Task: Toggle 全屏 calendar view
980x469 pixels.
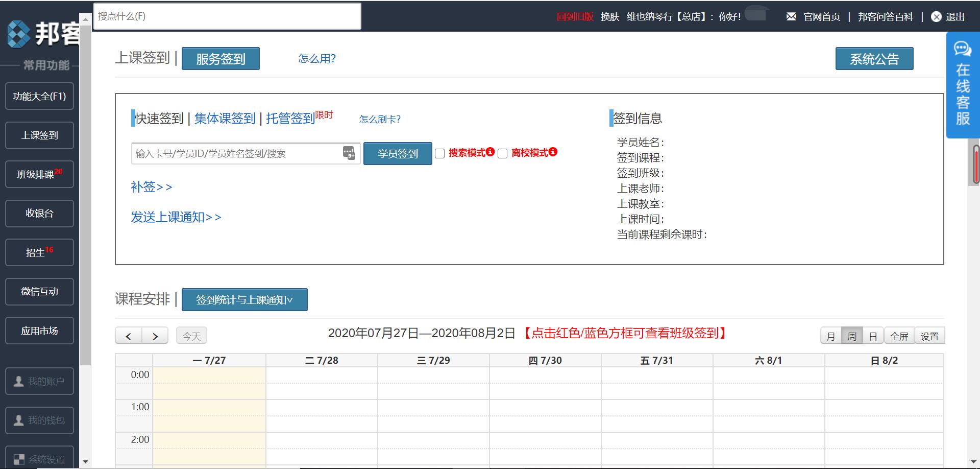Action: coord(899,336)
